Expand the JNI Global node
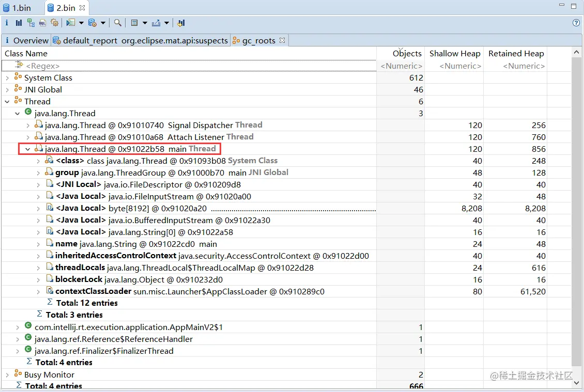Screen dimensions: 584x392 coord(7,90)
